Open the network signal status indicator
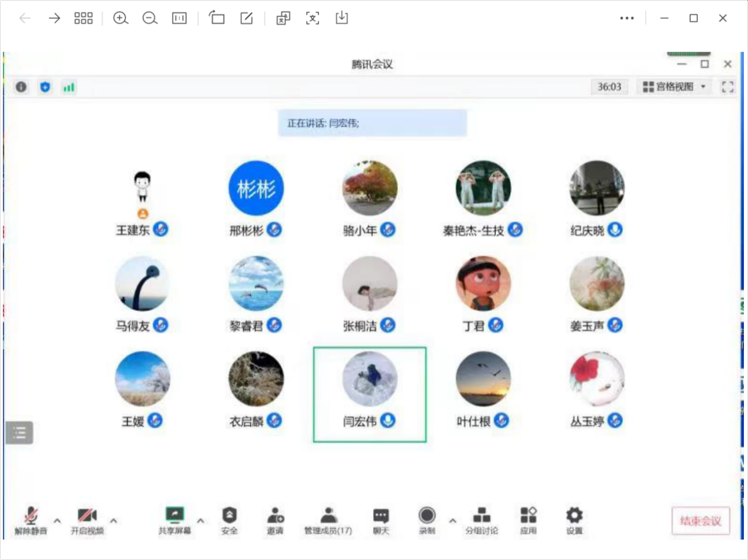This screenshot has height=560, width=748. pyautogui.click(x=69, y=87)
